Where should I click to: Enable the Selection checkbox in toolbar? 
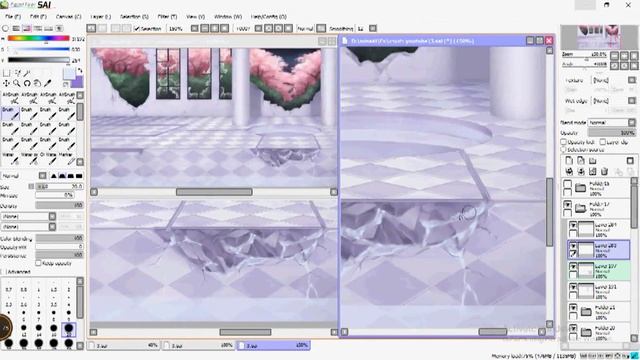coord(137,29)
